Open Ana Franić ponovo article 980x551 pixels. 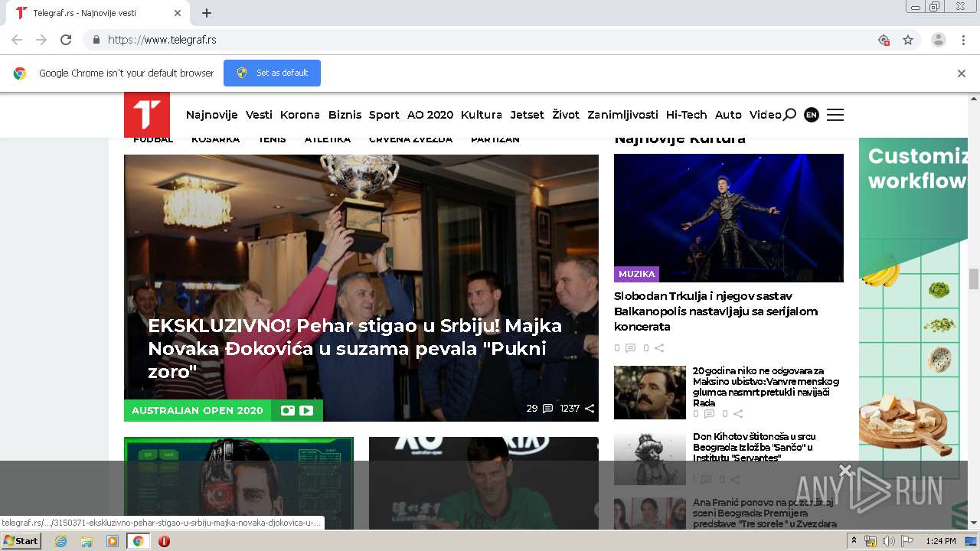point(764,513)
